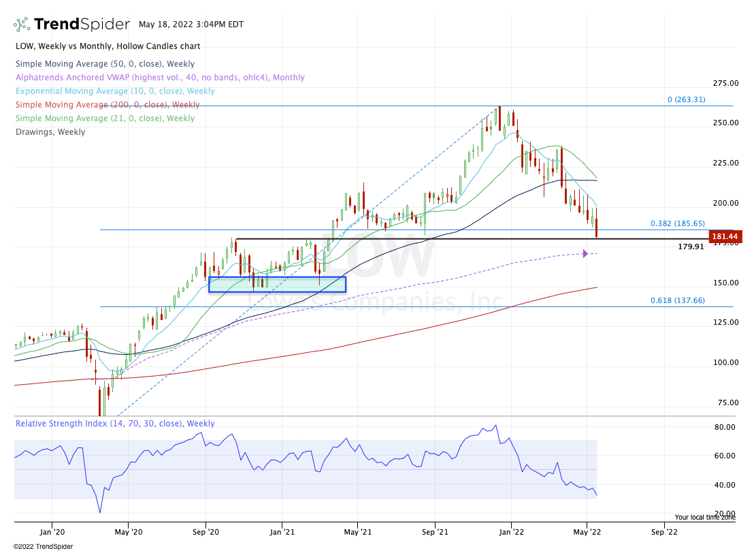The image size is (756, 553).
Task: Toggle the Exponential Moving Average 10 legend entry
Action: (114, 91)
